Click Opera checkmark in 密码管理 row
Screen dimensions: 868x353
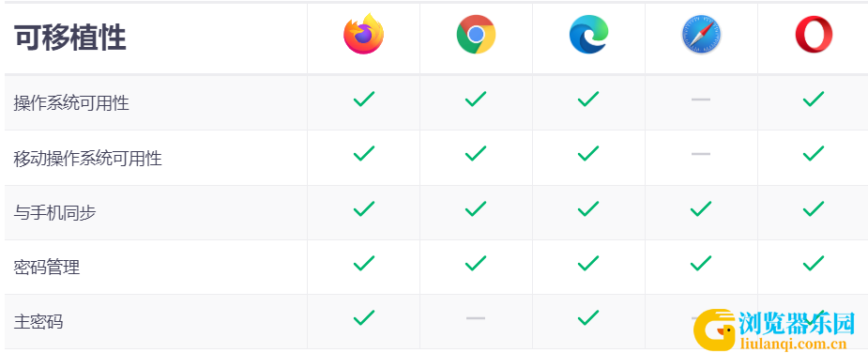point(814,263)
